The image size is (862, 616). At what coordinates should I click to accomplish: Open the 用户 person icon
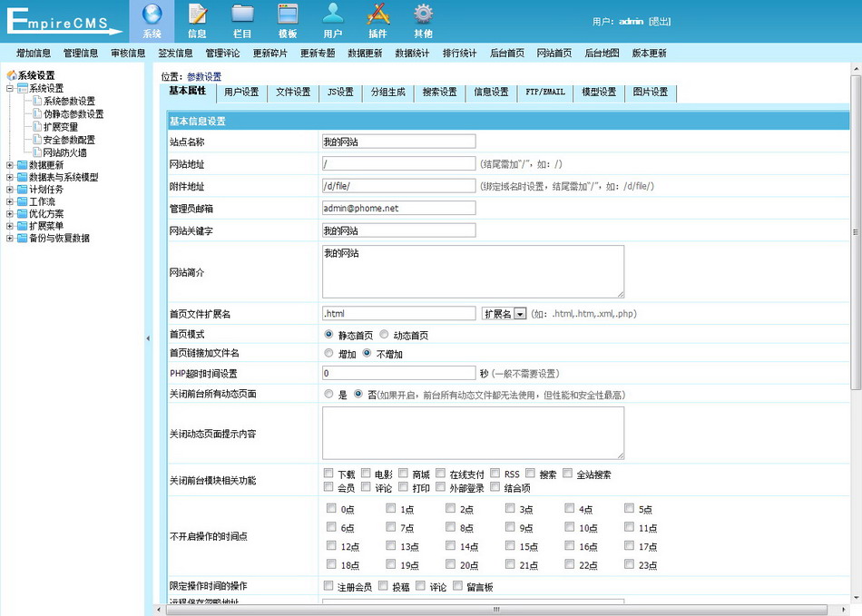click(x=333, y=14)
